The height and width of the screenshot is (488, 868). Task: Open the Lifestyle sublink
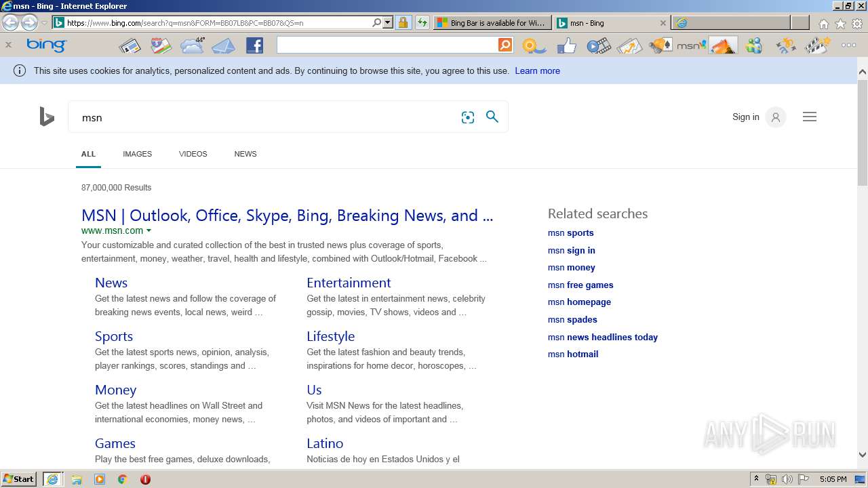(x=330, y=336)
